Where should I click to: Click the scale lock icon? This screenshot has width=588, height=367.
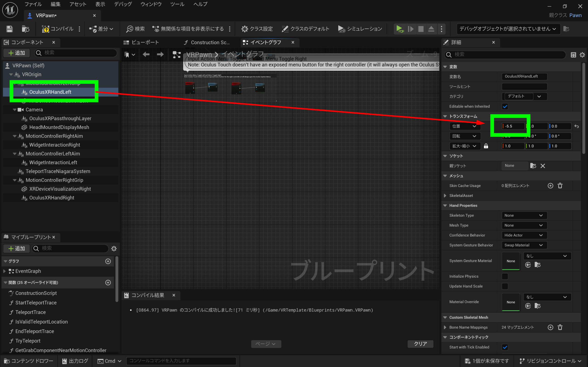point(486,146)
